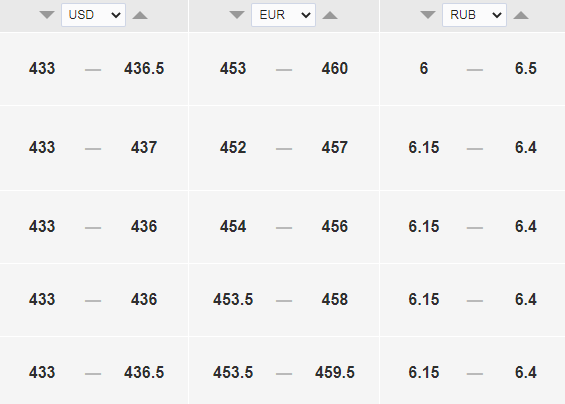Sort USD column descending with down arrow
Viewport: 565px width, 404px height.
click(47, 15)
